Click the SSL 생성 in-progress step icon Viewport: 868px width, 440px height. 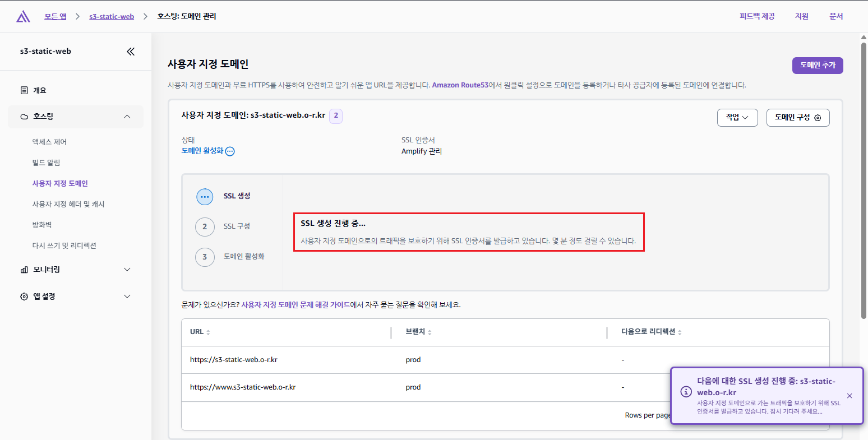[205, 197]
